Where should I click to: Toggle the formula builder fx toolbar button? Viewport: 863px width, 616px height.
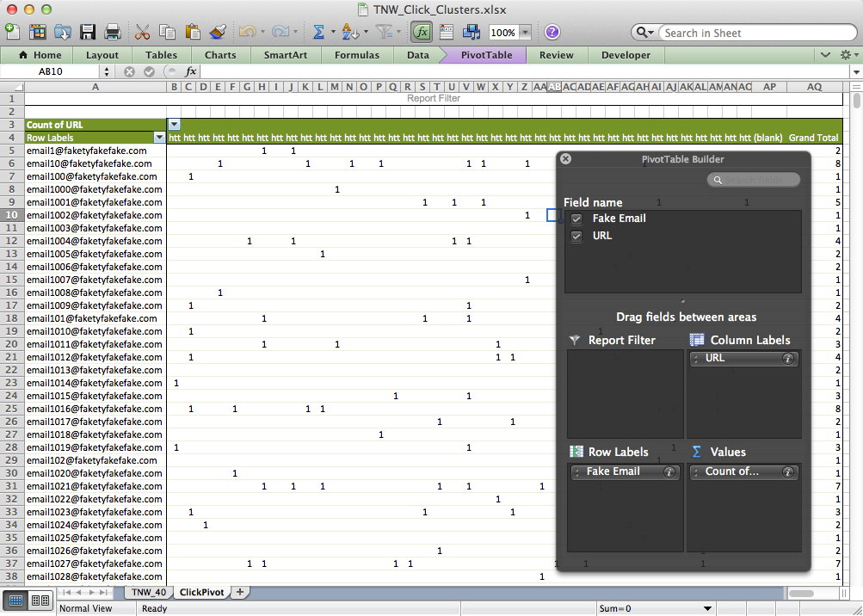click(421, 33)
